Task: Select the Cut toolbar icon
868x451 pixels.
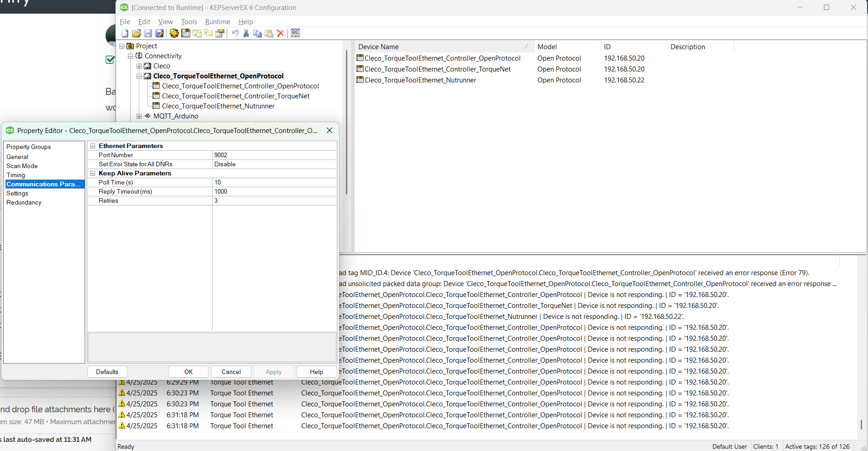Action: coord(246,33)
